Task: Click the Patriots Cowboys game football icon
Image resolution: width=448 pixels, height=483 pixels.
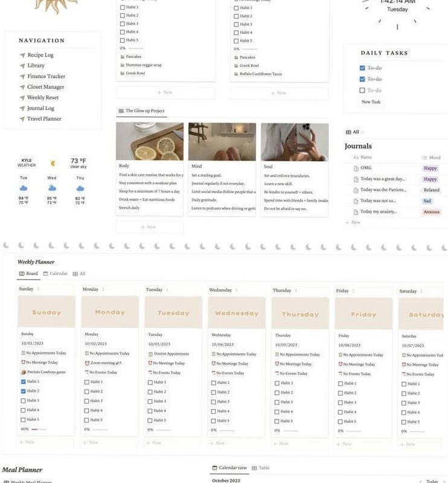Action: click(24, 372)
